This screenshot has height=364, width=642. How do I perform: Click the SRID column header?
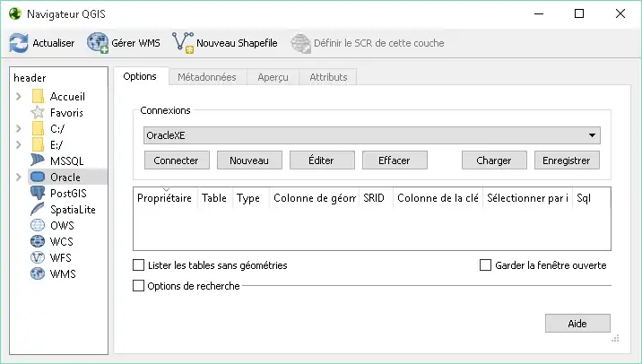click(x=376, y=198)
